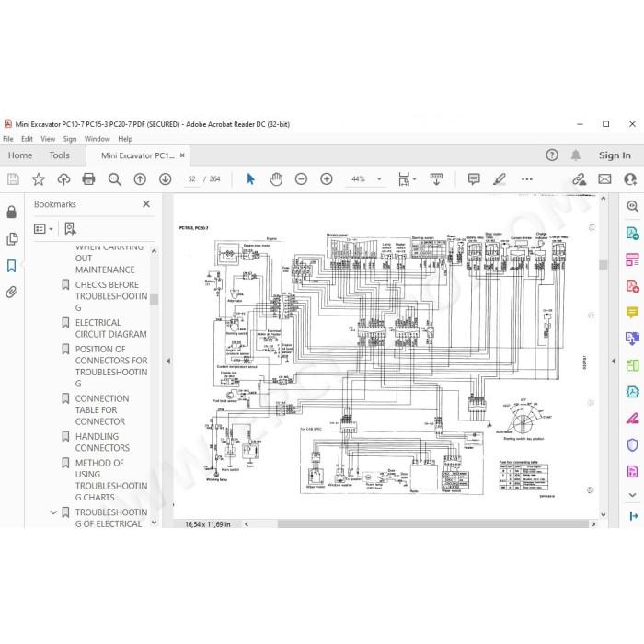Share a link to this file
The height and width of the screenshot is (644, 644).
pos(579,179)
